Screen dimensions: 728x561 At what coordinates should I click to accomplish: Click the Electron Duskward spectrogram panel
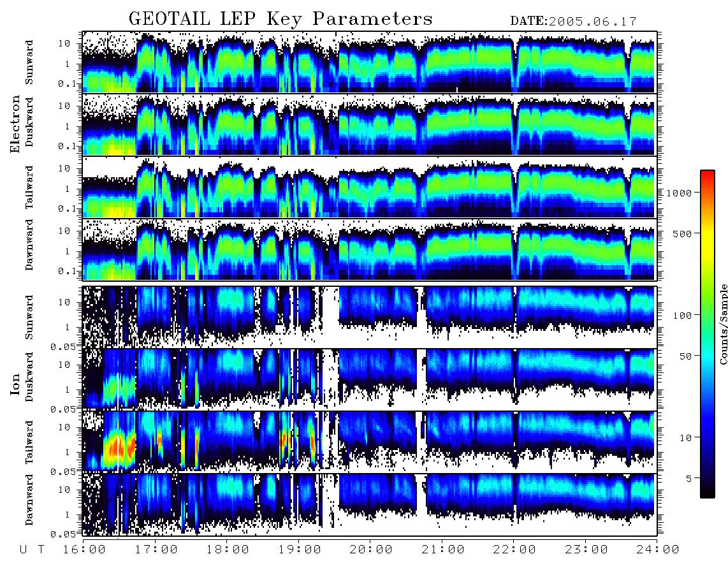click(x=370, y=124)
